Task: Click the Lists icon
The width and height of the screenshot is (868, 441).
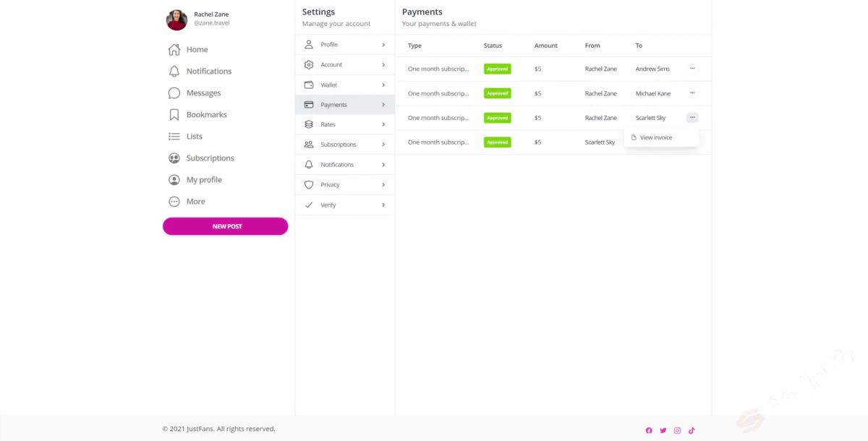Action: coord(174,137)
